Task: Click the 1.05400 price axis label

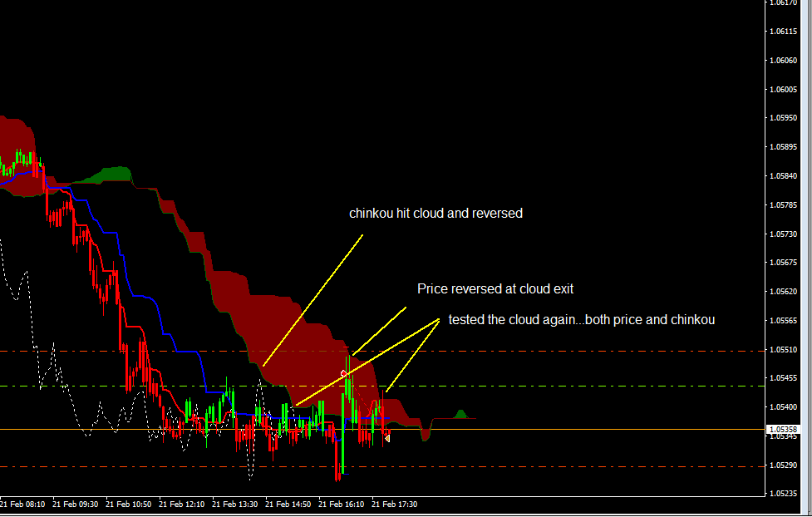Action: tap(783, 406)
